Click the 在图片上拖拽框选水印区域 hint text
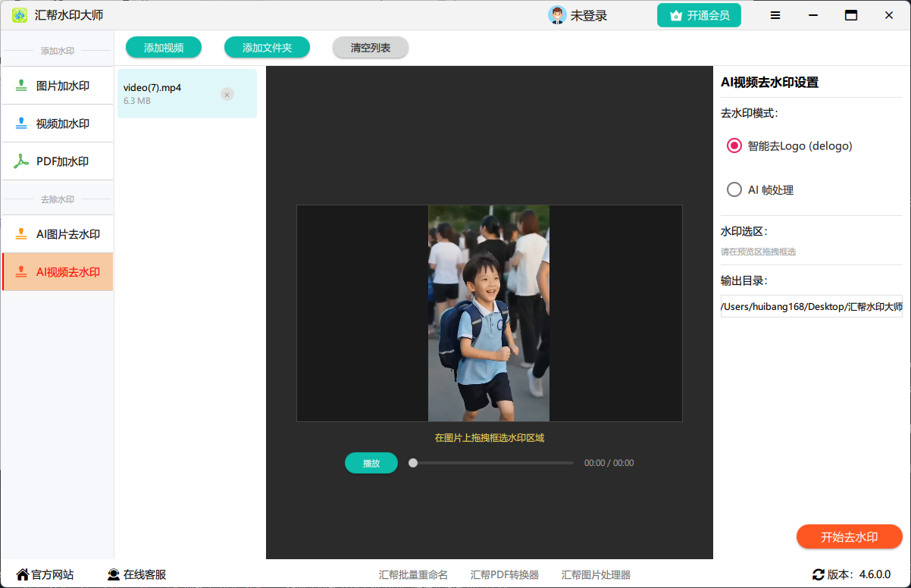Screen dimensions: 911x588 [490, 437]
